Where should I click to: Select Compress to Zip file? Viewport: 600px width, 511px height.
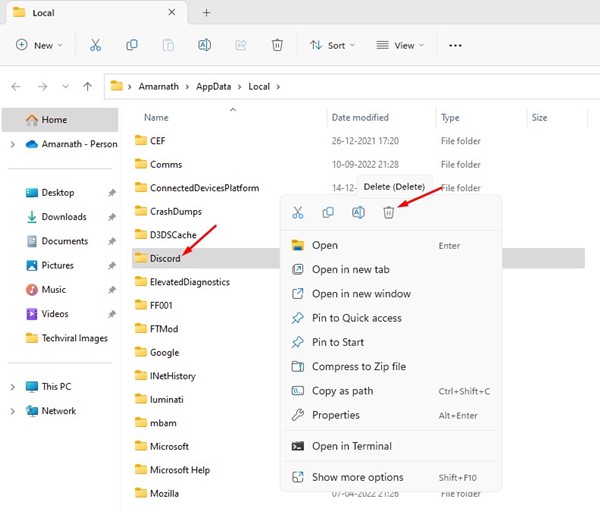click(x=358, y=367)
